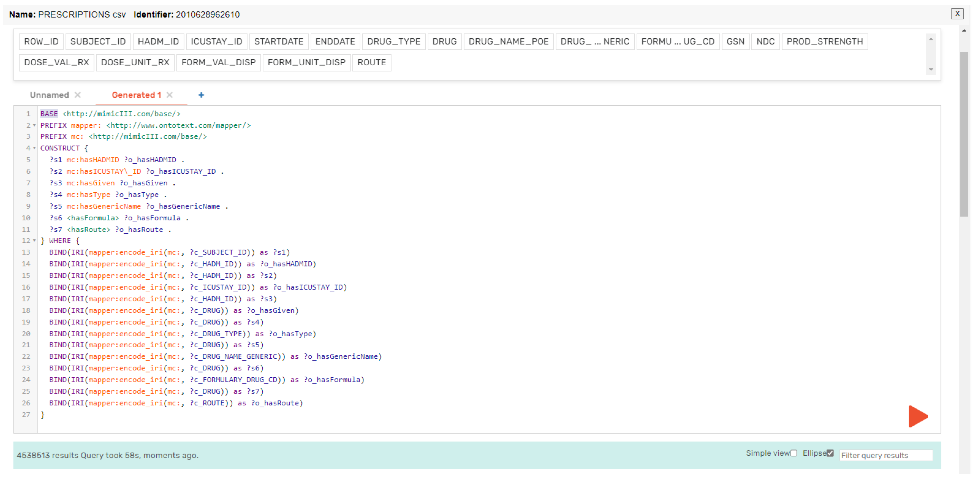
Task: Insert the SUBJECT_ID column tag
Action: pos(98,42)
